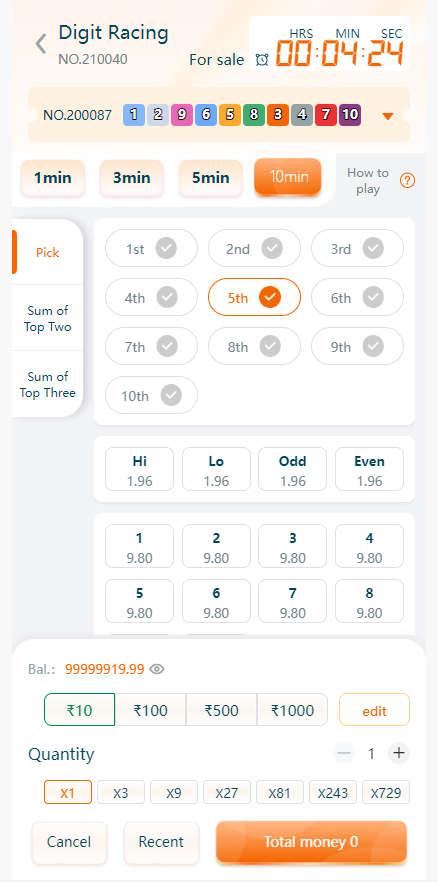438x882 pixels.
Task: Open the Sum of Top Two tab
Action: tap(47, 318)
